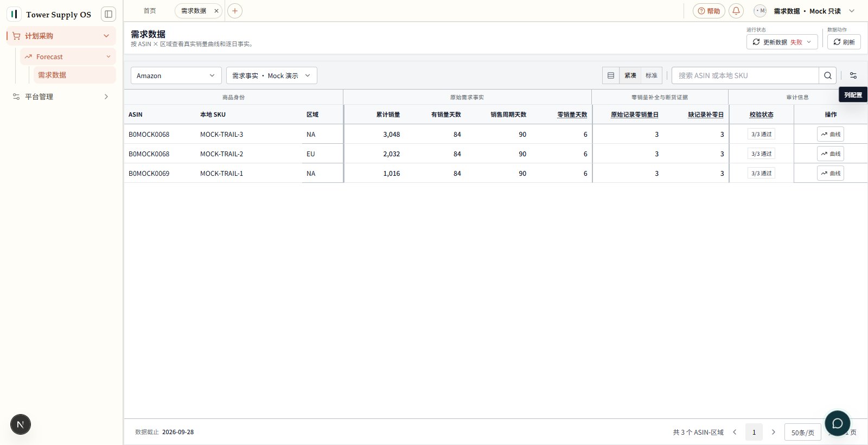
Task: Open the 需求事实 Mock 演示 dropdown
Action: click(272, 75)
